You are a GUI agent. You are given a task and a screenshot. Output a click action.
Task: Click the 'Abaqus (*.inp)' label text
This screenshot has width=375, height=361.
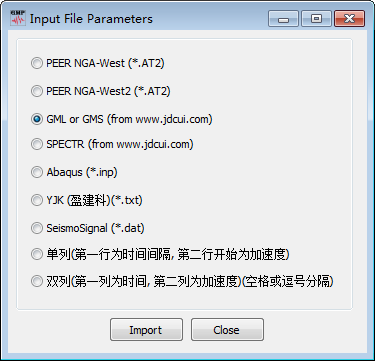tap(82, 172)
